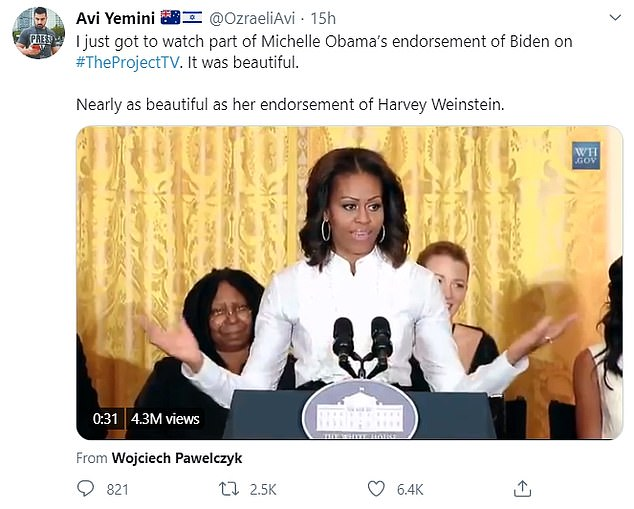Click the 15h timestamp
Viewport: 634px width, 509px height.
[323, 18]
